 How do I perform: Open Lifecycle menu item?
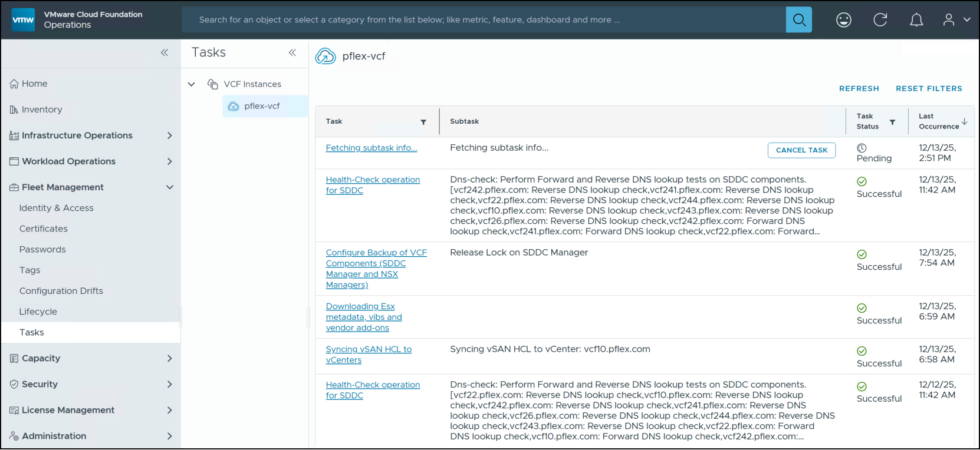coord(38,312)
